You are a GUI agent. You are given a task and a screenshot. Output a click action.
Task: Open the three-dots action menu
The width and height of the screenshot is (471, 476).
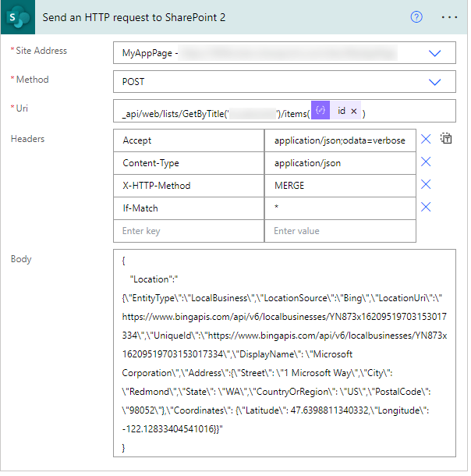pyautogui.click(x=449, y=17)
